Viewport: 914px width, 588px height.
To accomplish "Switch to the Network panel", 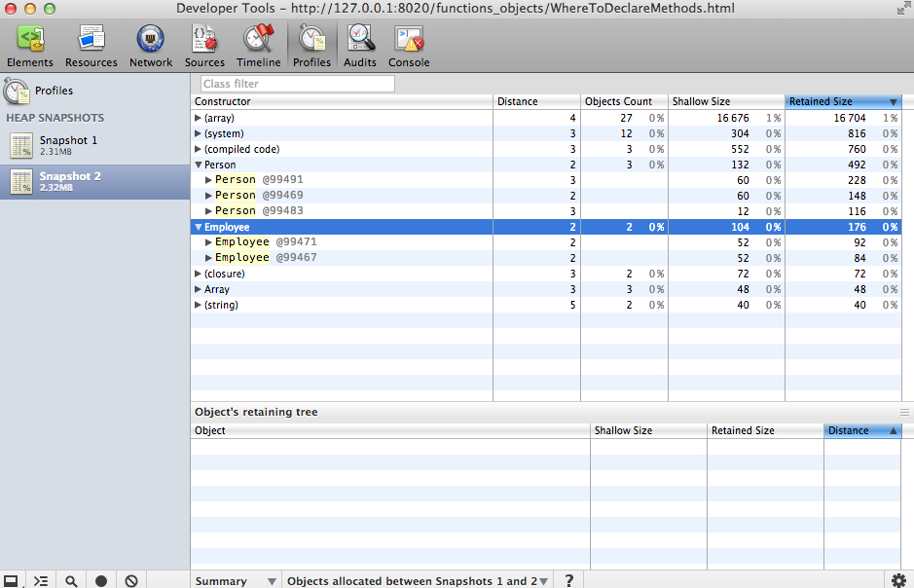I will coord(150,46).
